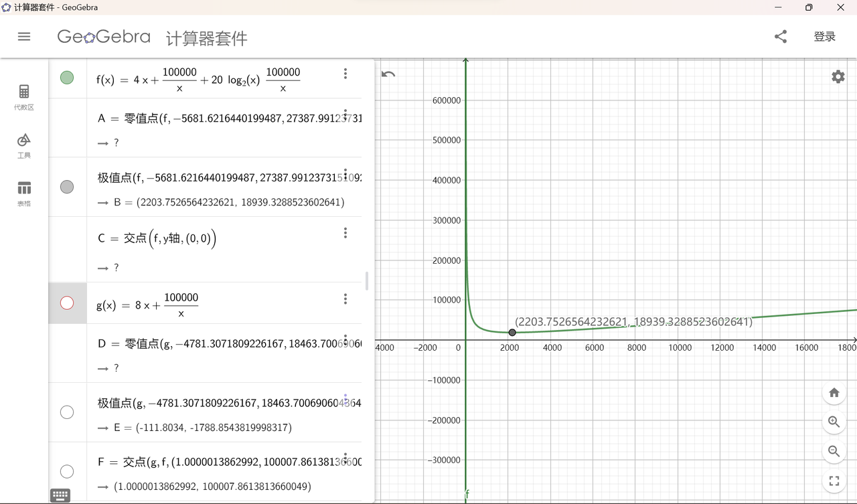Open more options for point A row
Image resolution: width=857 pixels, height=504 pixels.
(x=345, y=114)
